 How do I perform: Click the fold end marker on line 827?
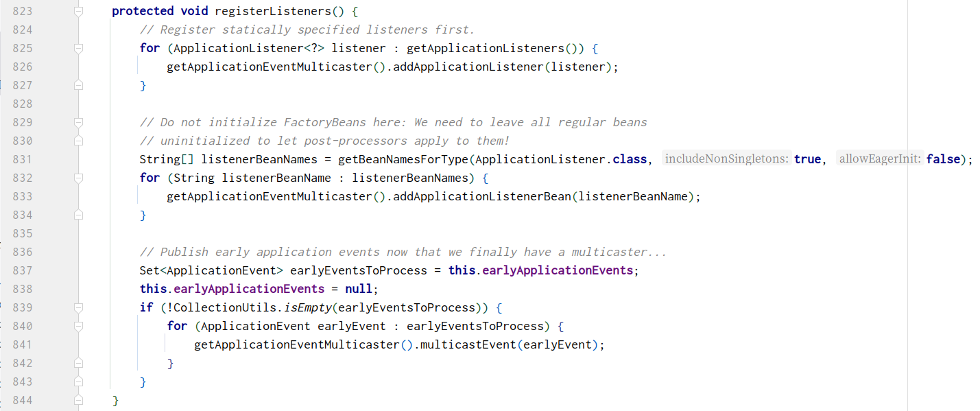78,86
